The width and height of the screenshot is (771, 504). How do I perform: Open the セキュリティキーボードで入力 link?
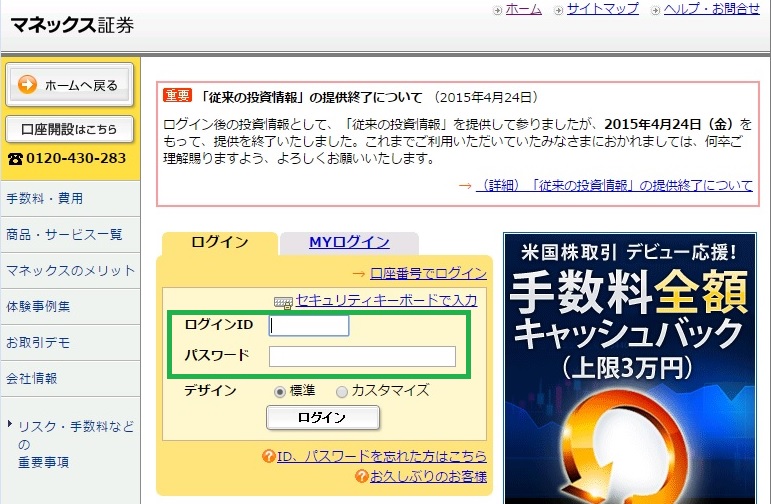coord(386,300)
